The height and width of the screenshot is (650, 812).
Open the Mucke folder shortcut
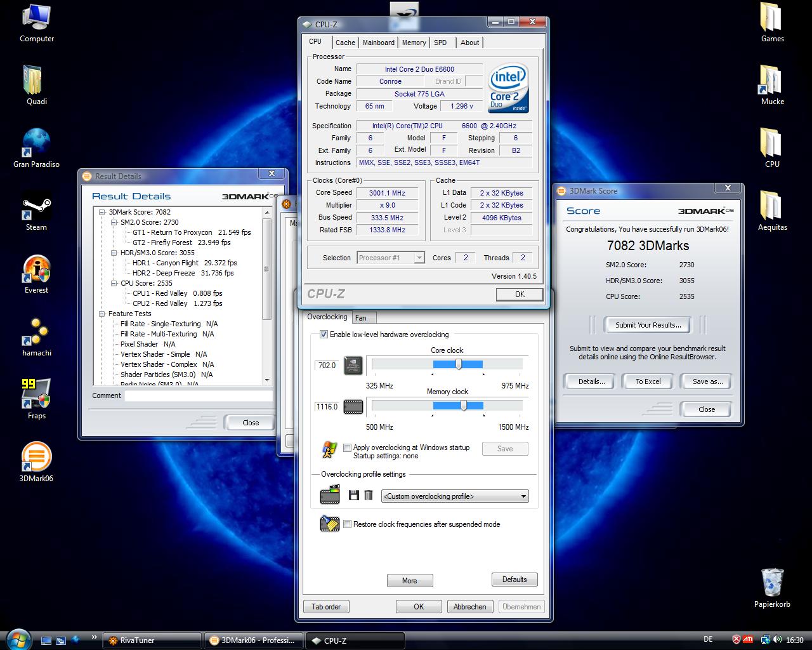(772, 86)
